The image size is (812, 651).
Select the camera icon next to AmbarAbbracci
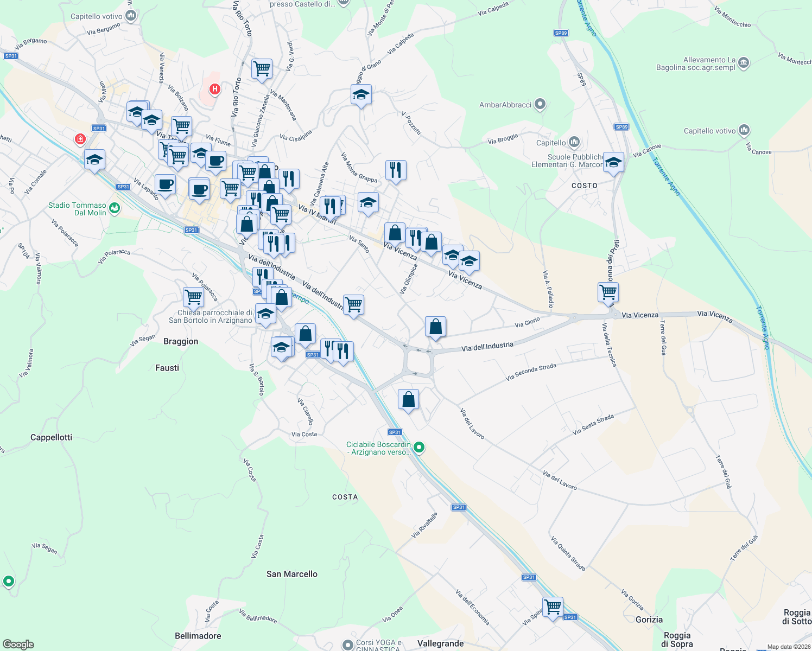click(x=539, y=105)
